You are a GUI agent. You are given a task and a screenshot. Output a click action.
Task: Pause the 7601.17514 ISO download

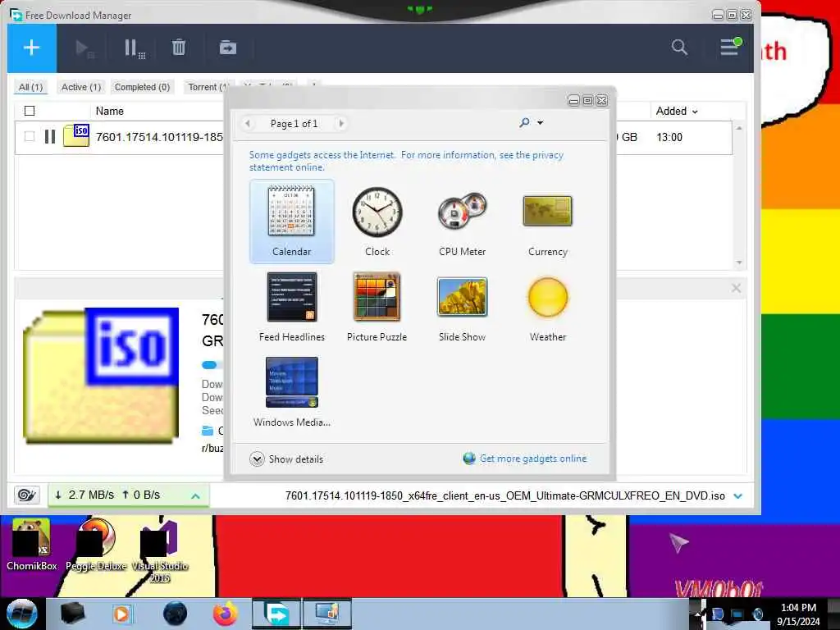(x=50, y=137)
